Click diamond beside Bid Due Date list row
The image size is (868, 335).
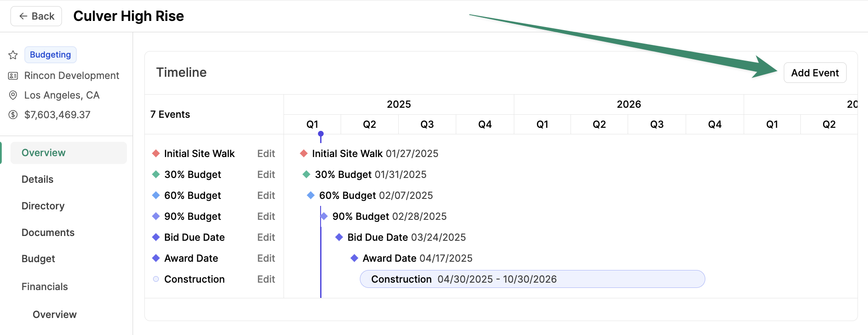click(x=156, y=237)
